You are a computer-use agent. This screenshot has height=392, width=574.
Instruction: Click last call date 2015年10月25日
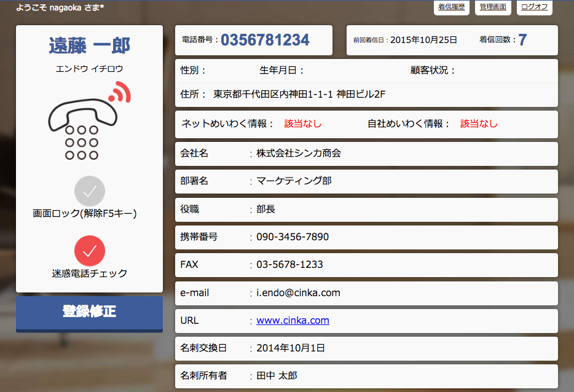[423, 40]
